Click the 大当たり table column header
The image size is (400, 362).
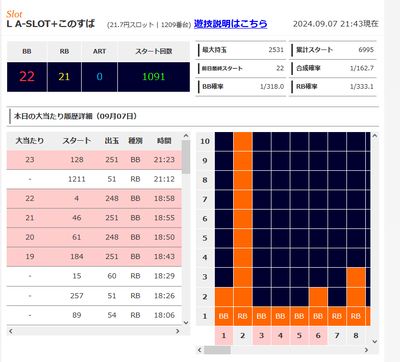[30, 141]
